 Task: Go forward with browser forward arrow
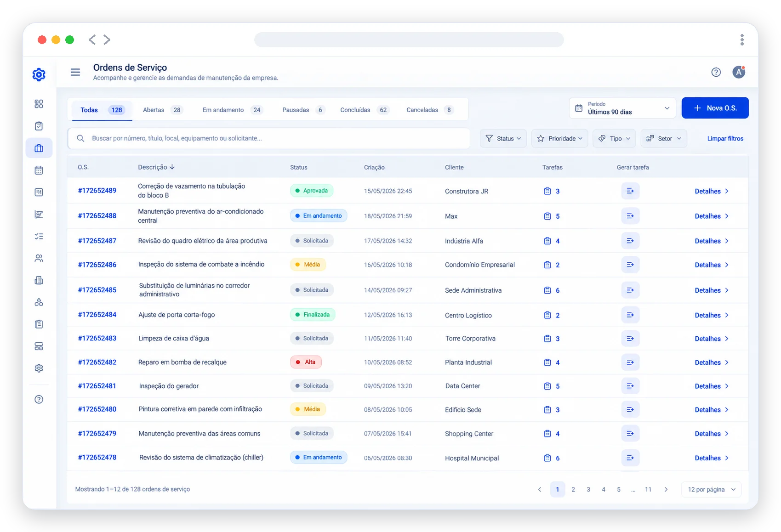click(x=107, y=40)
